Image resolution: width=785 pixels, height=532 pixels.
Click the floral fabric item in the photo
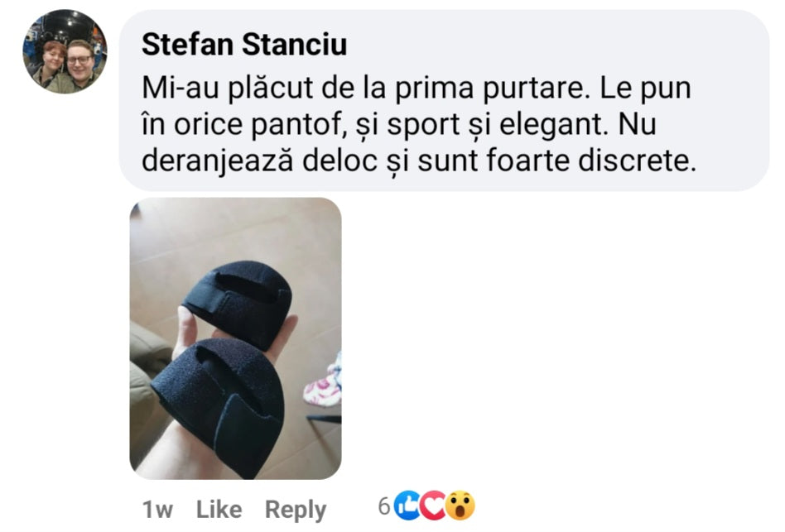point(325,382)
